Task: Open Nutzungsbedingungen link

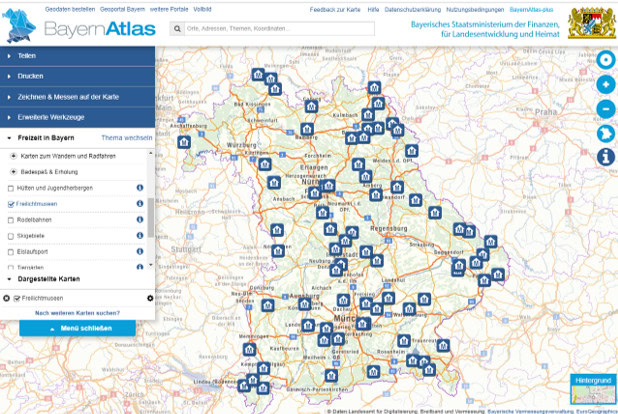Action: pyautogui.click(x=475, y=9)
